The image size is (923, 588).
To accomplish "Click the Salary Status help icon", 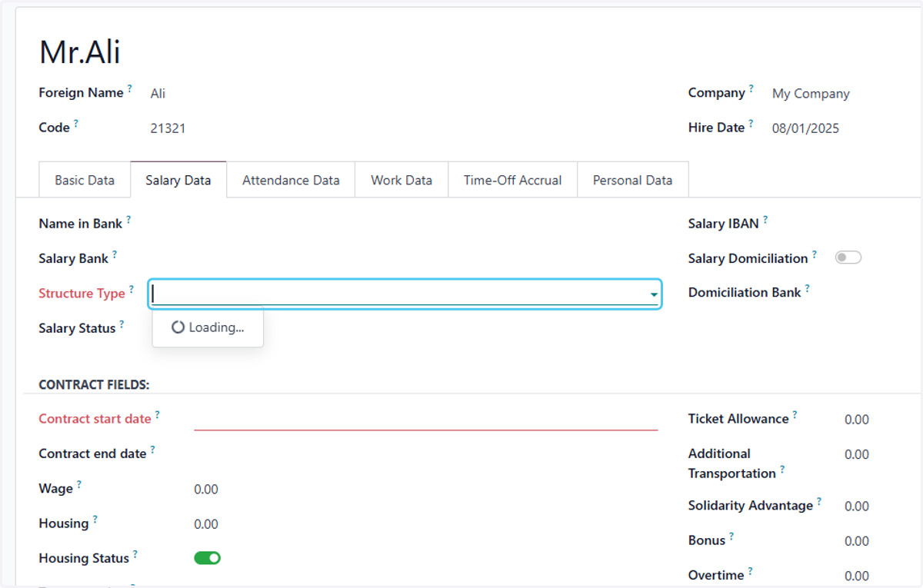I will point(121,324).
